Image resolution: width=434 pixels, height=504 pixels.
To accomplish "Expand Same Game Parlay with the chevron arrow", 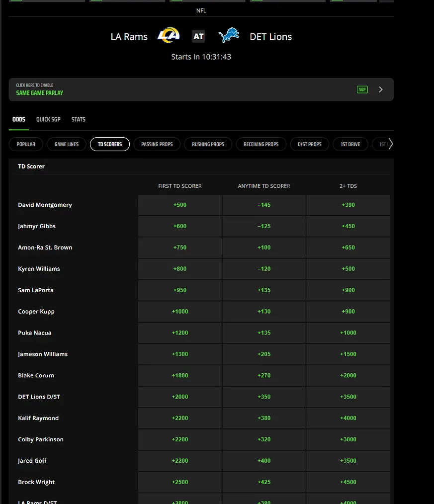I will pyautogui.click(x=381, y=89).
